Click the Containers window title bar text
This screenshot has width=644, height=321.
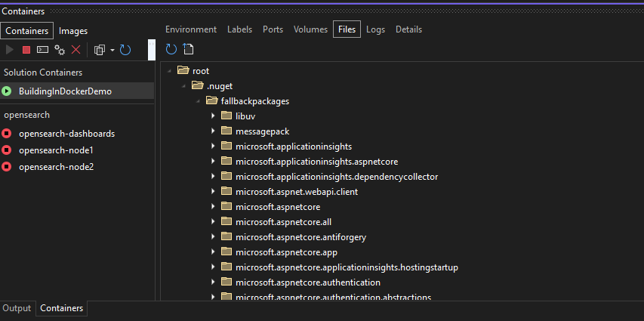[23, 11]
